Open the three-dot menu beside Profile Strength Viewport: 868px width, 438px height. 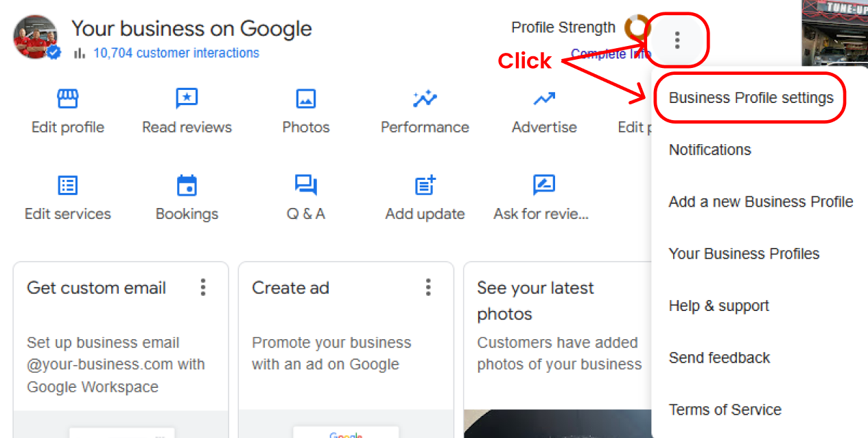(677, 40)
